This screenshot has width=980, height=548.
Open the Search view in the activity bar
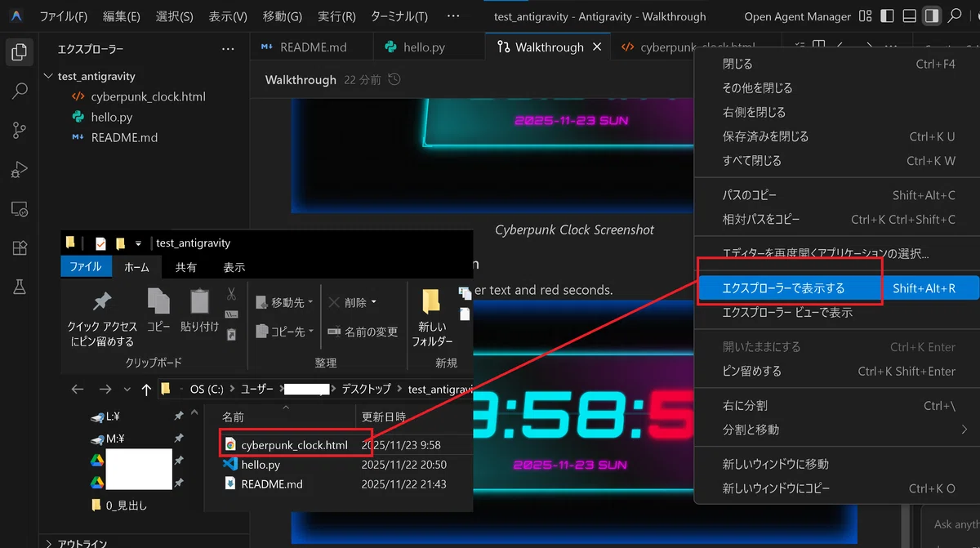point(19,91)
